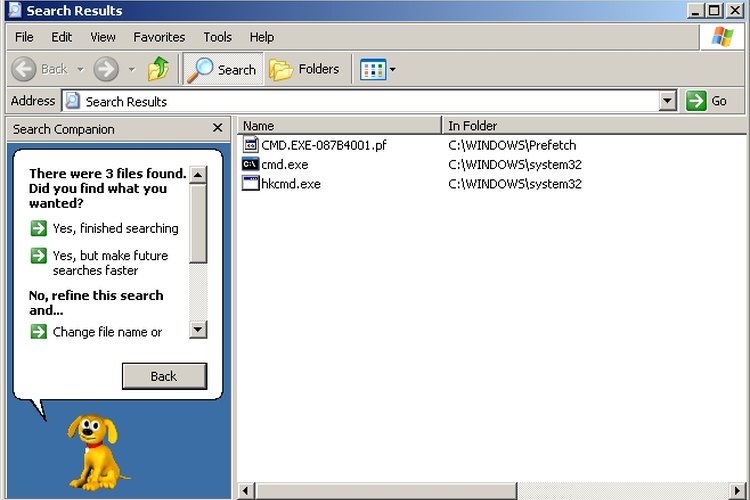
Task: Choose Yes, but make future searches faster
Action: pyautogui.click(x=110, y=263)
